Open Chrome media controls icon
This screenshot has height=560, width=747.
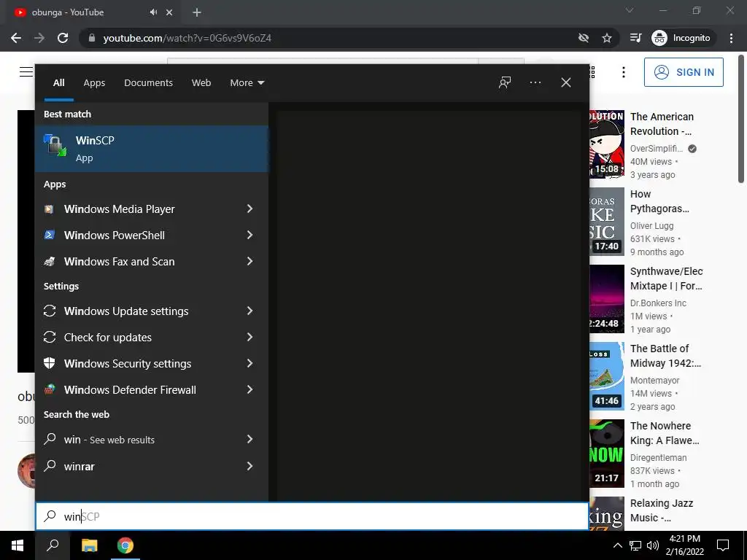(635, 38)
